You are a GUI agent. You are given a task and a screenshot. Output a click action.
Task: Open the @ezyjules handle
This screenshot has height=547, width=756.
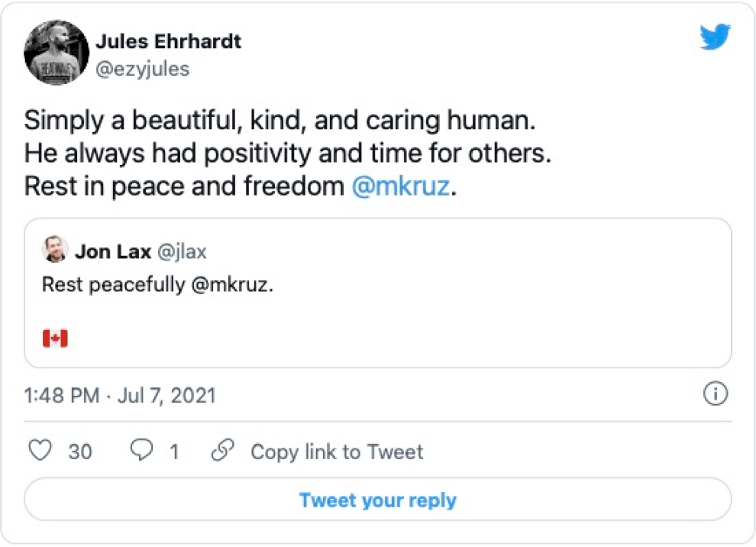click(142, 69)
